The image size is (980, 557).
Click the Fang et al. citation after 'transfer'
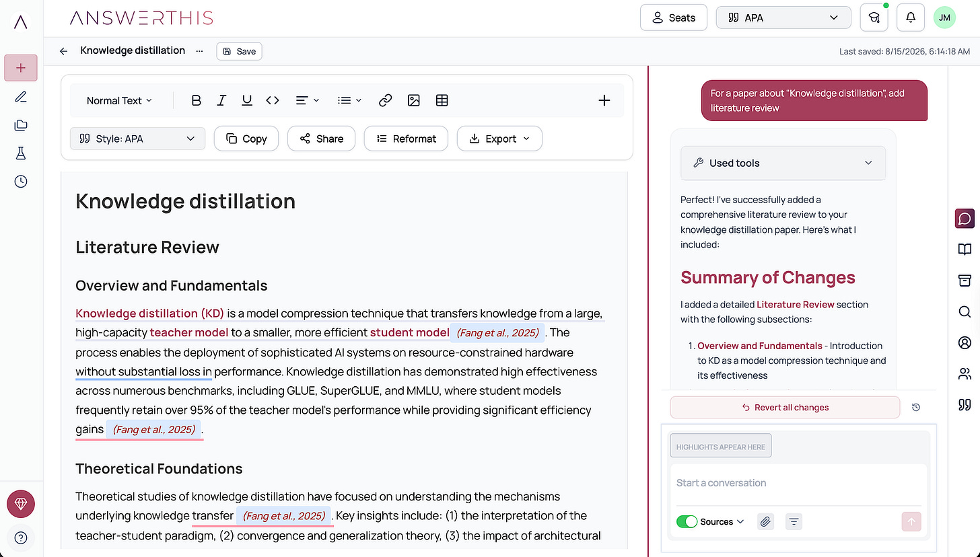(283, 516)
